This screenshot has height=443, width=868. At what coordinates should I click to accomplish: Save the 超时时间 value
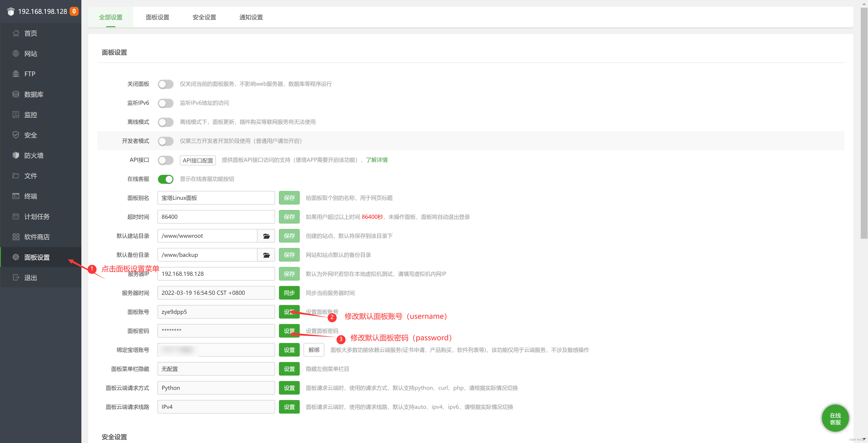pyautogui.click(x=289, y=217)
